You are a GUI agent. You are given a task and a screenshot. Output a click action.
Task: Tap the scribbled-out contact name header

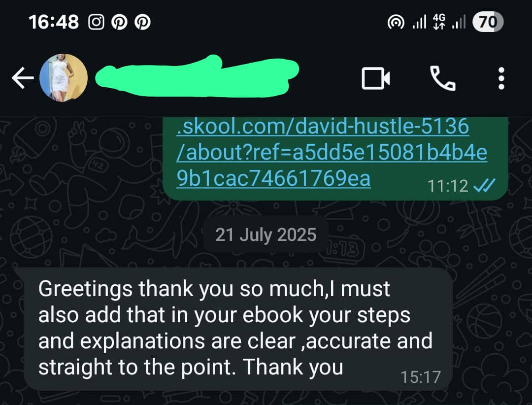197,77
